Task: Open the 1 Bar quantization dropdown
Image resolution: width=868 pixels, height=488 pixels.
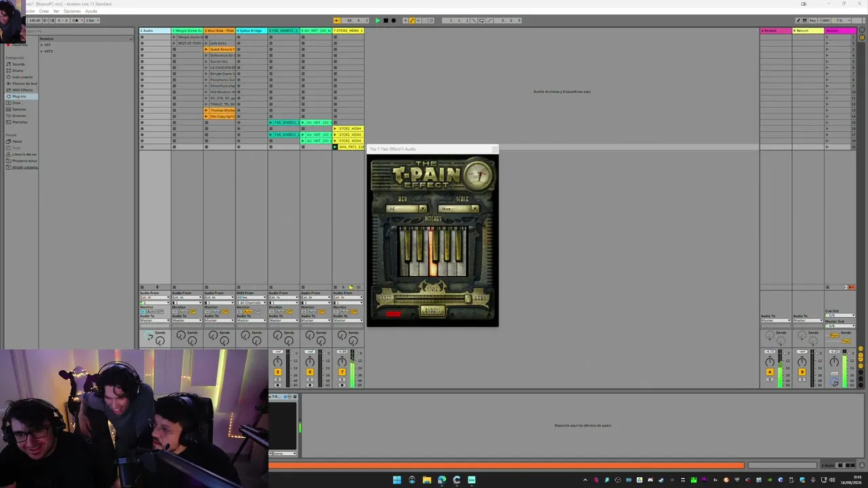Action: coord(92,20)
